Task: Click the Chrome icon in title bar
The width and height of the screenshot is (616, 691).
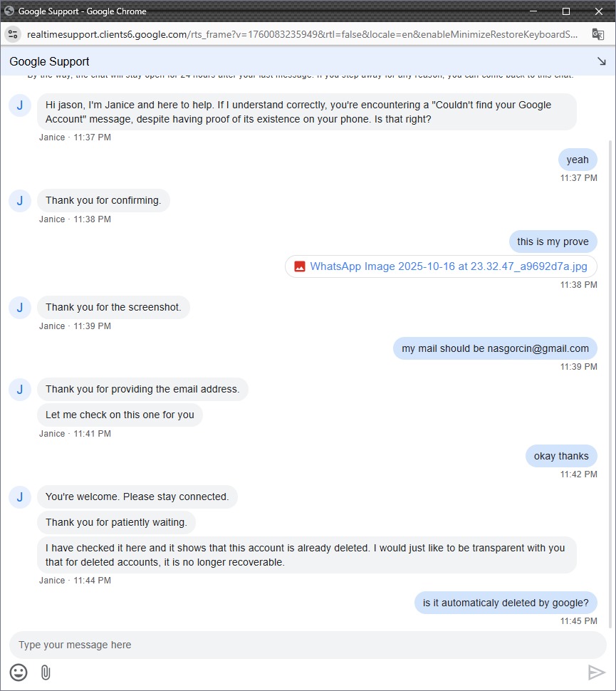Action: [9, 11]
